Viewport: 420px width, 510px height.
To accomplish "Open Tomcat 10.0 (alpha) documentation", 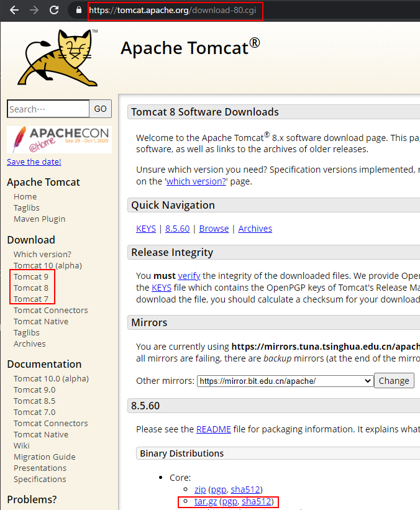I will point(51,378).
